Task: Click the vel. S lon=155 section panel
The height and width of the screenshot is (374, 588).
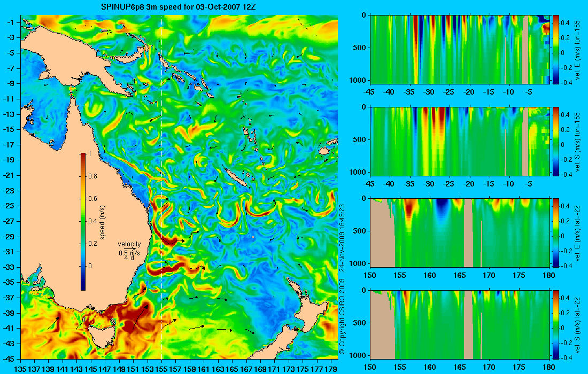Action: click(460, 141)
